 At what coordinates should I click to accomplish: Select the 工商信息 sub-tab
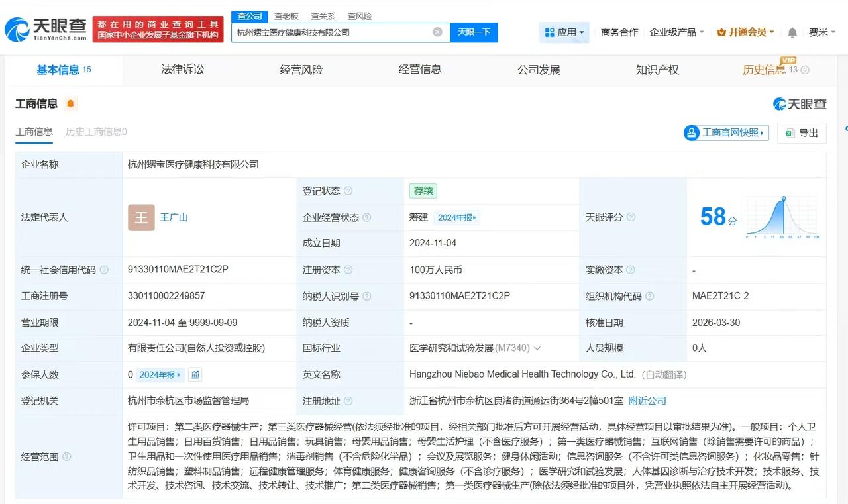34,132
